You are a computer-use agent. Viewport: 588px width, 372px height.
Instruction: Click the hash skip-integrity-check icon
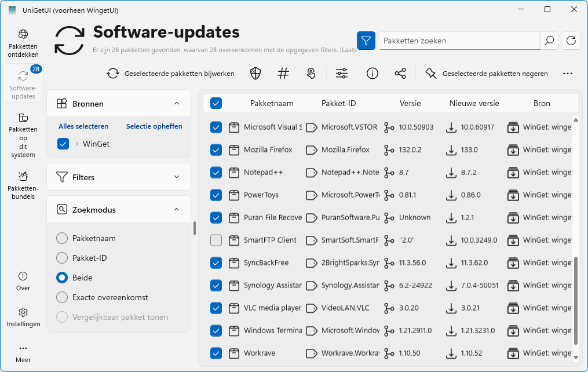283,74
